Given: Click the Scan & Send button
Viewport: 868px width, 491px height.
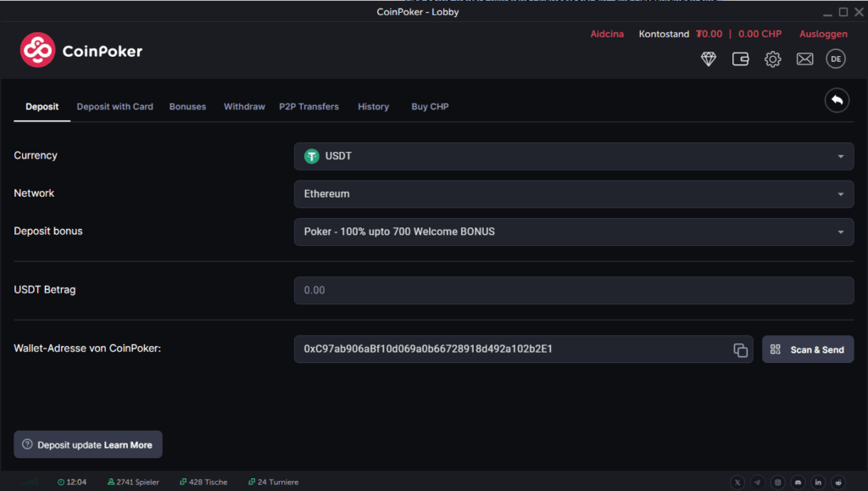Looking at the screenshot, I should click(x=807, y=349).
